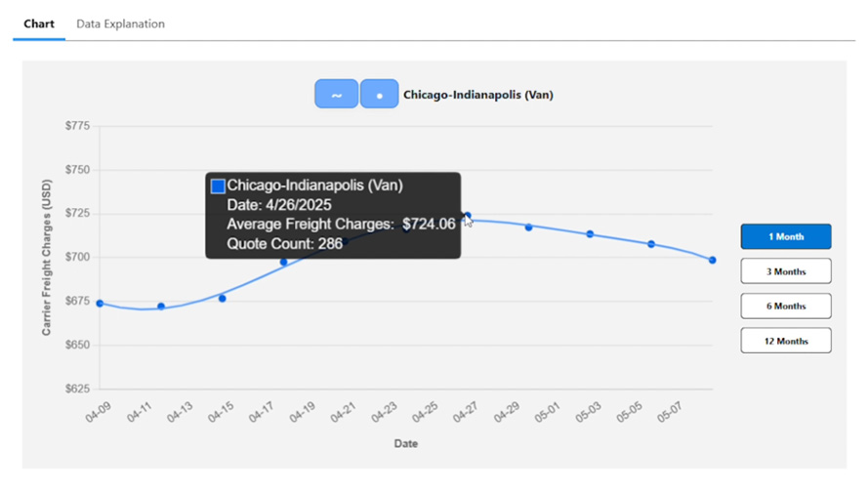
Task: Click the data point near 04-15
Action: [222, 298]
